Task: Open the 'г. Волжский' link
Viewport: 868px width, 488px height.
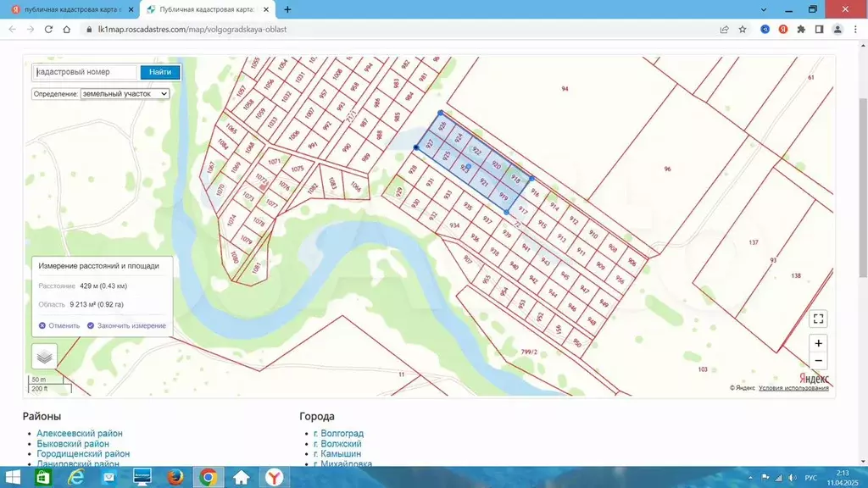Action: point(337,444)
